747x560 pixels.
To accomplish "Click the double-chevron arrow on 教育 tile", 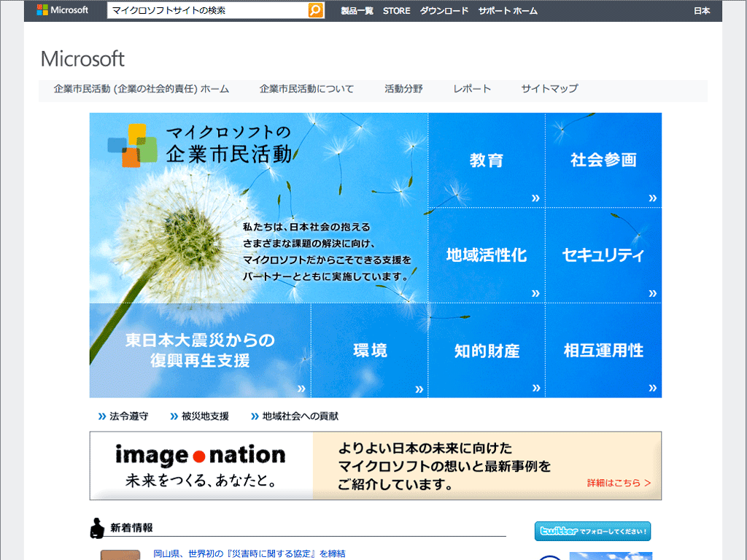I will coord(535,198).
